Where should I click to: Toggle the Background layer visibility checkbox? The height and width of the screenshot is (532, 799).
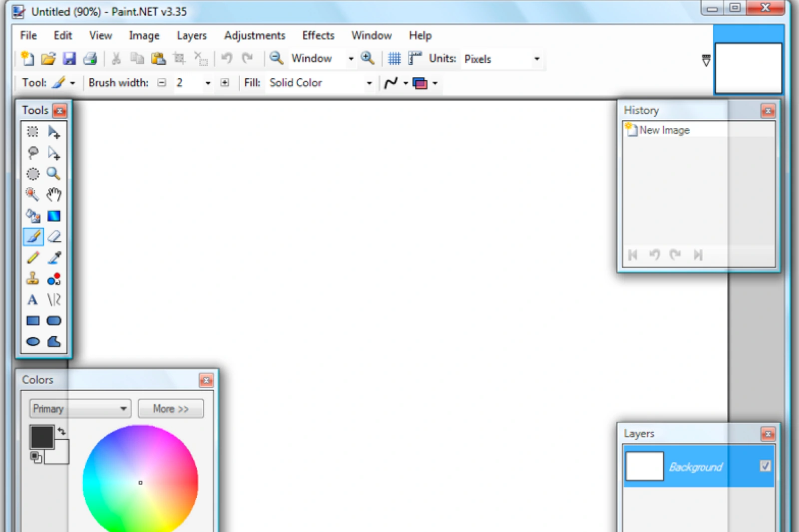766,466
